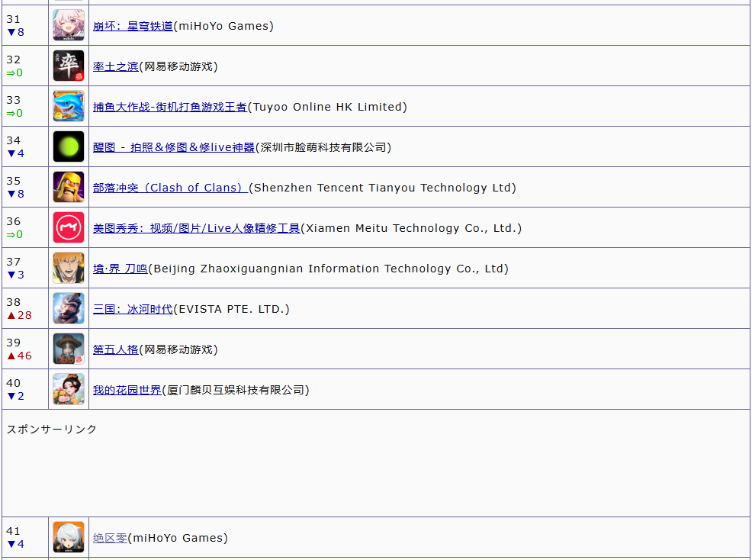Click publisher text (miHoYo Games) in row 31
Viewport: 752px width, 560px height.
223,26
